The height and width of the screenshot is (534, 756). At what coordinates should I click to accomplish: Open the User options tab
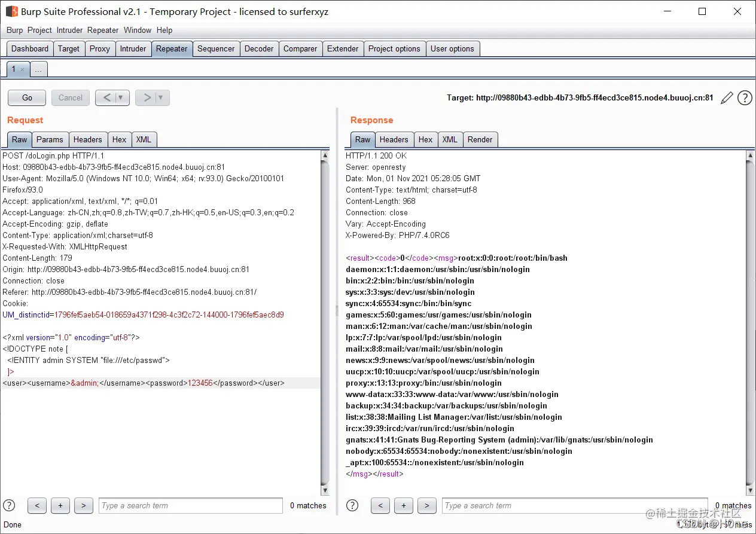tap(452, 49)
